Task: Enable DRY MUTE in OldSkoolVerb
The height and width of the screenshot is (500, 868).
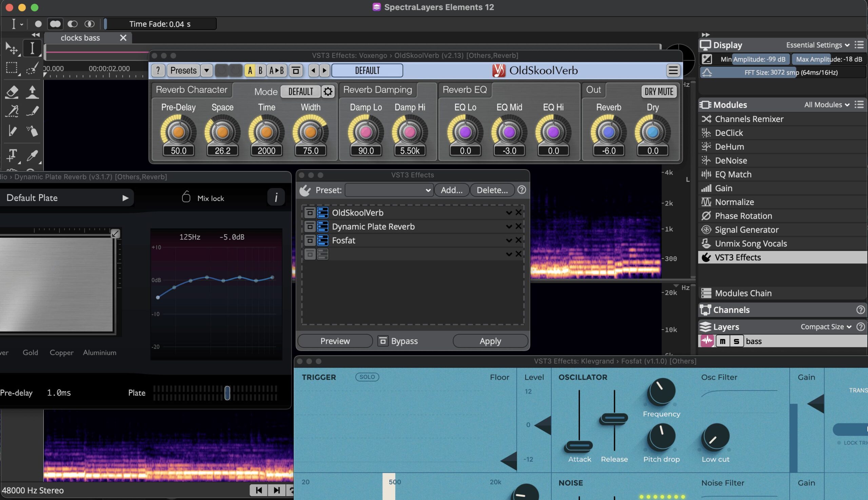Action: point(658,92)
